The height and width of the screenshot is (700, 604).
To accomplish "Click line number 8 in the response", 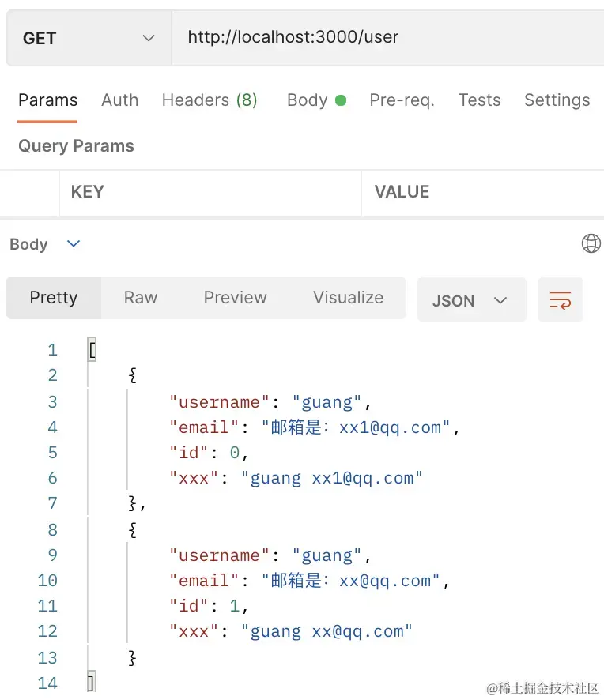I will click(x=52, y=530).
